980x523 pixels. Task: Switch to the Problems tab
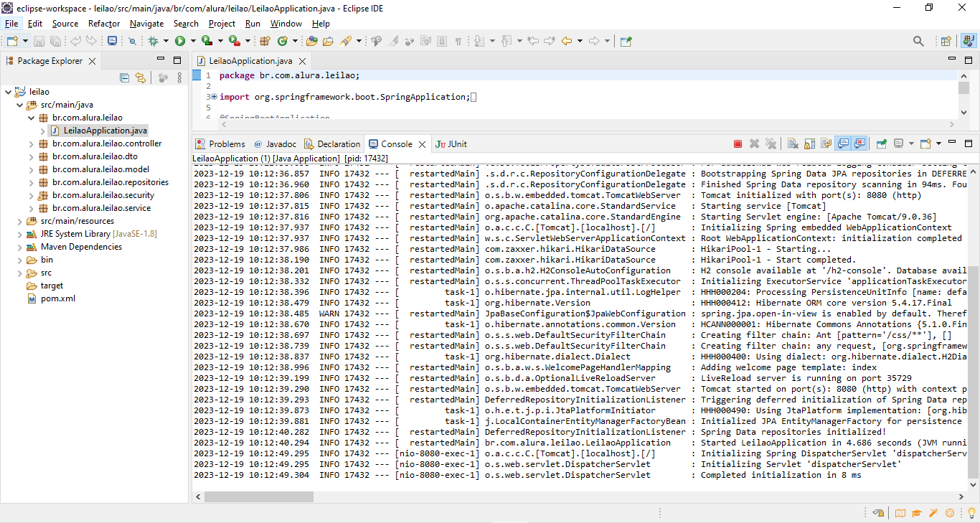[x=220, y=144]
